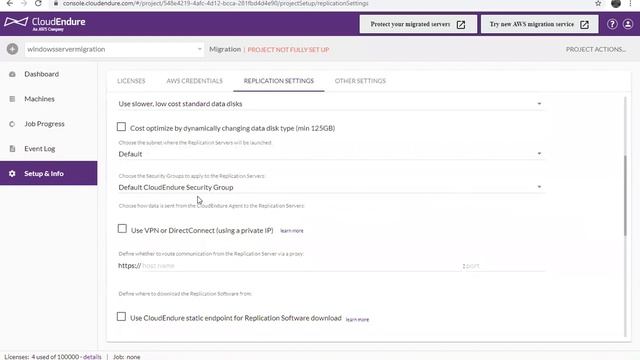The image size is (640, 360).
Task: Expand the Default subnet dropdown
Action: pyautogui.click(x=331, y=154)
